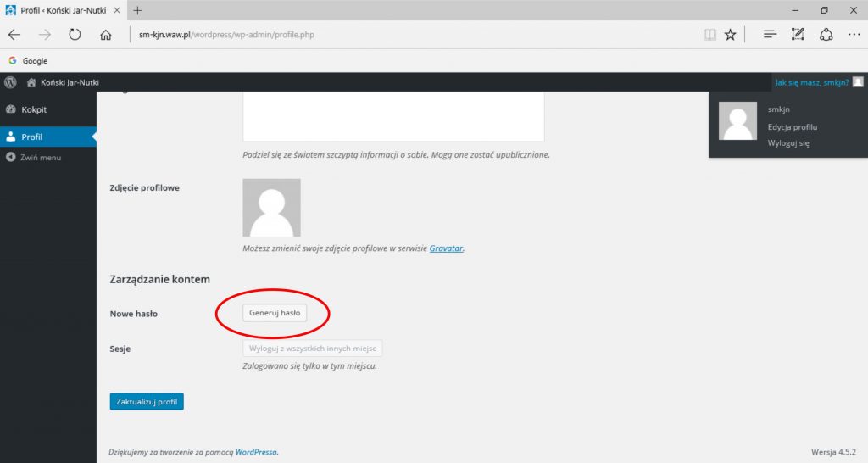This screenshot has width=868, height=463.
Task: Click small avatar in admin bar corner
Action: click(858, 82)
